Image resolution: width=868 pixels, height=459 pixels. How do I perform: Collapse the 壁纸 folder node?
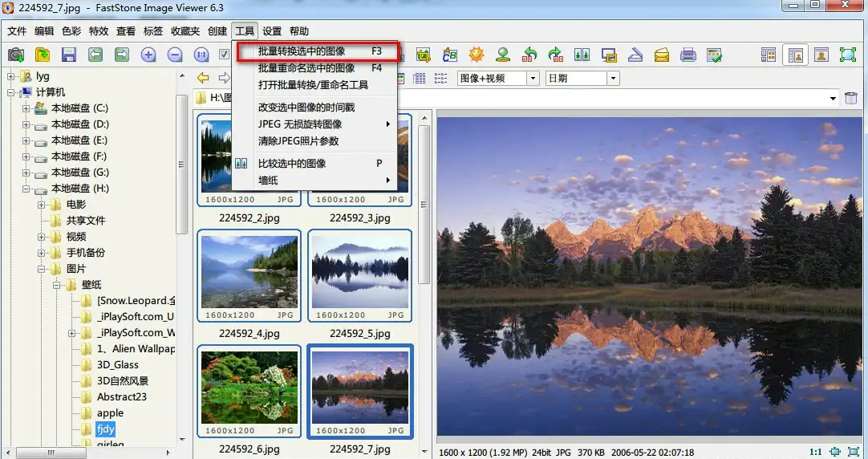pos(56,285)
